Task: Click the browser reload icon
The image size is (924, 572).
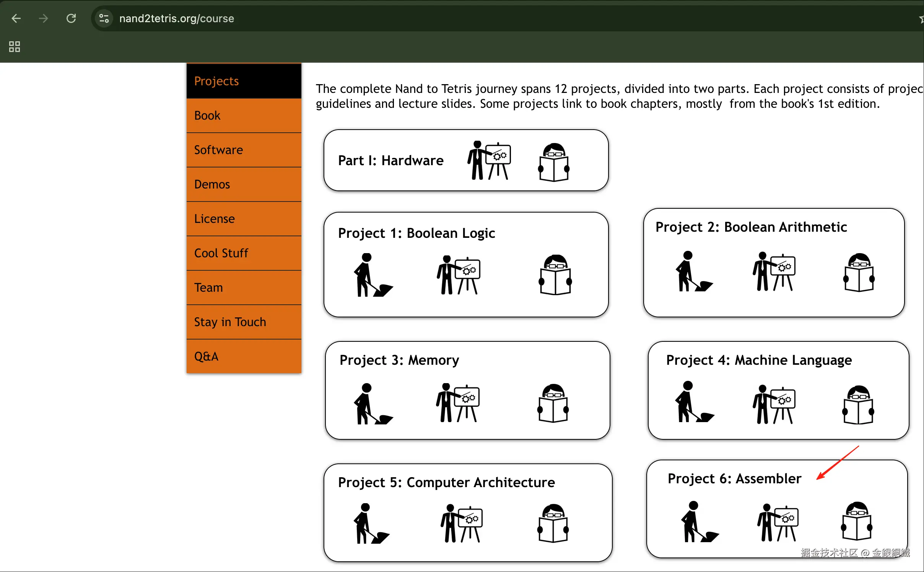Action: pyautogui.click(x=71, y=18)
